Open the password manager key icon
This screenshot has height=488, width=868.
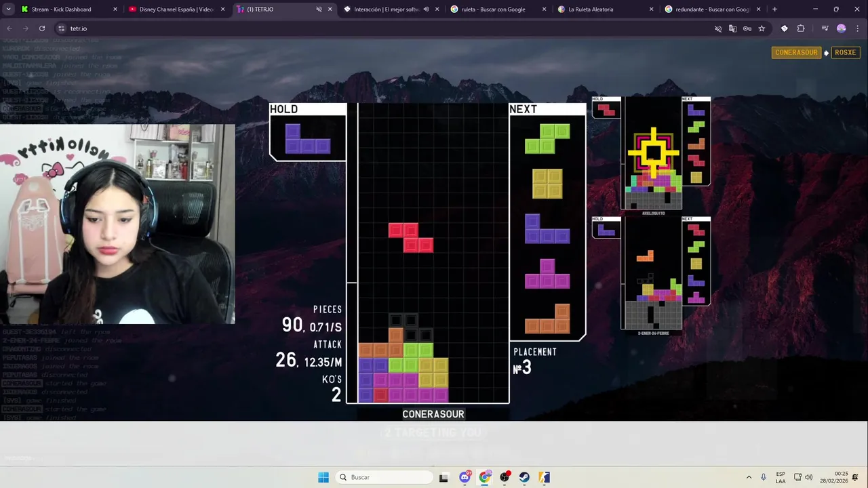pyautogui.click(x=747, y=28)
